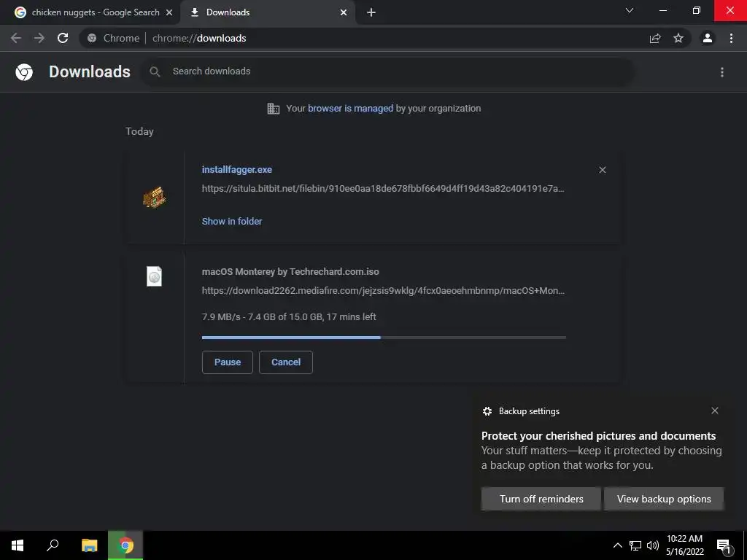The image size is (747, 560).
Task: Open the taskbar clock and date
Action: [684, 545]
